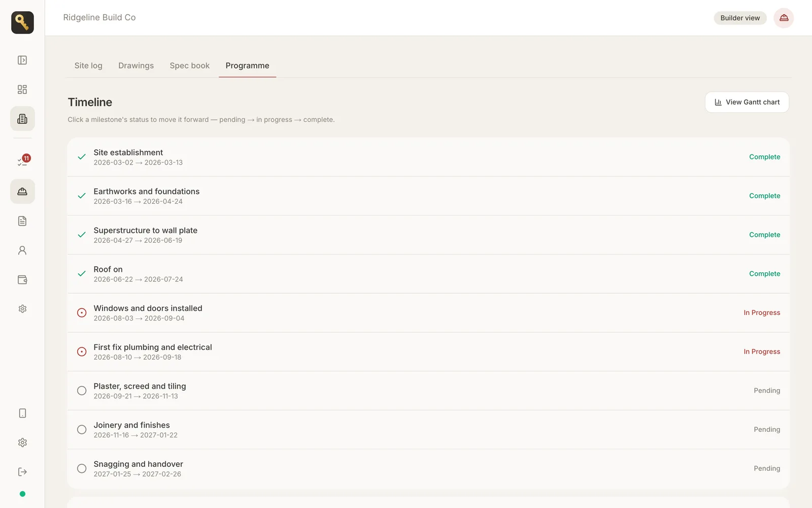Toggle Site establishment Complete status

pyautogui.click(x=765, y=157)
